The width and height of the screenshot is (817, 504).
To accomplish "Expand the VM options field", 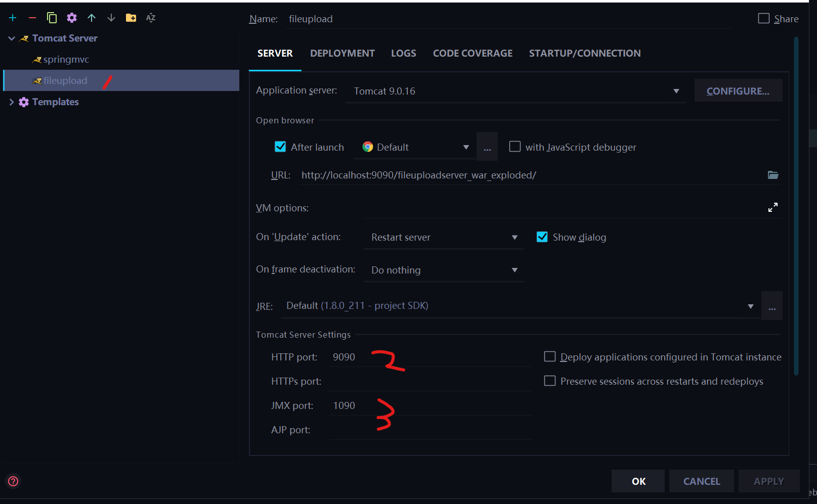I will 773,207.
